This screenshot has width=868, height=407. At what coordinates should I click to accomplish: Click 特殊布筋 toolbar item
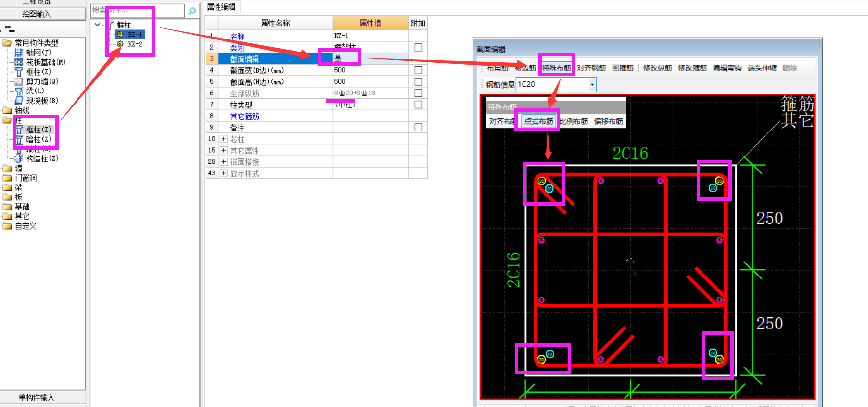coord(556,68)
